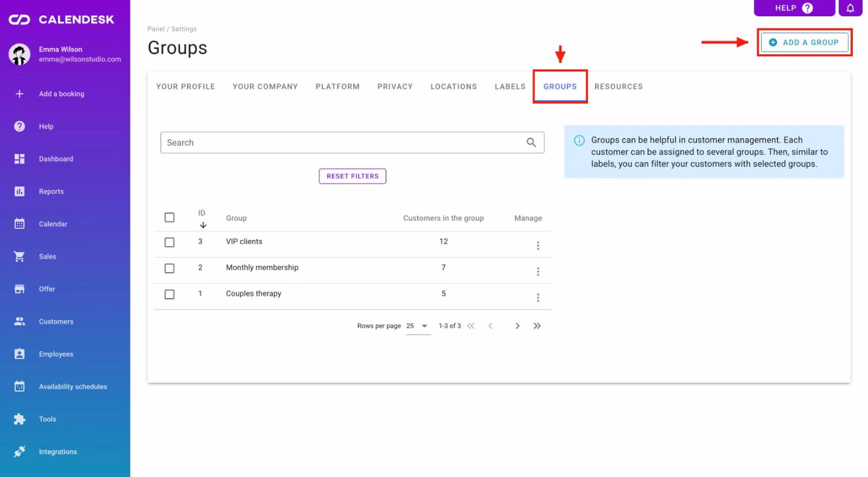Switch to the Resources tab
The height and width of the screenshot is (477, 868).
(x=618, y=86)
